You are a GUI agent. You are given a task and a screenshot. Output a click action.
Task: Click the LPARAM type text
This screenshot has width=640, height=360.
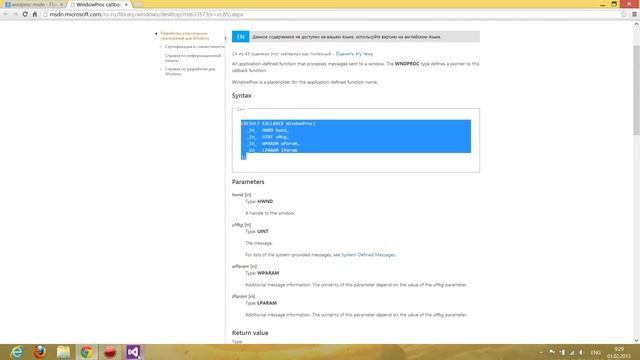[267, 303]
